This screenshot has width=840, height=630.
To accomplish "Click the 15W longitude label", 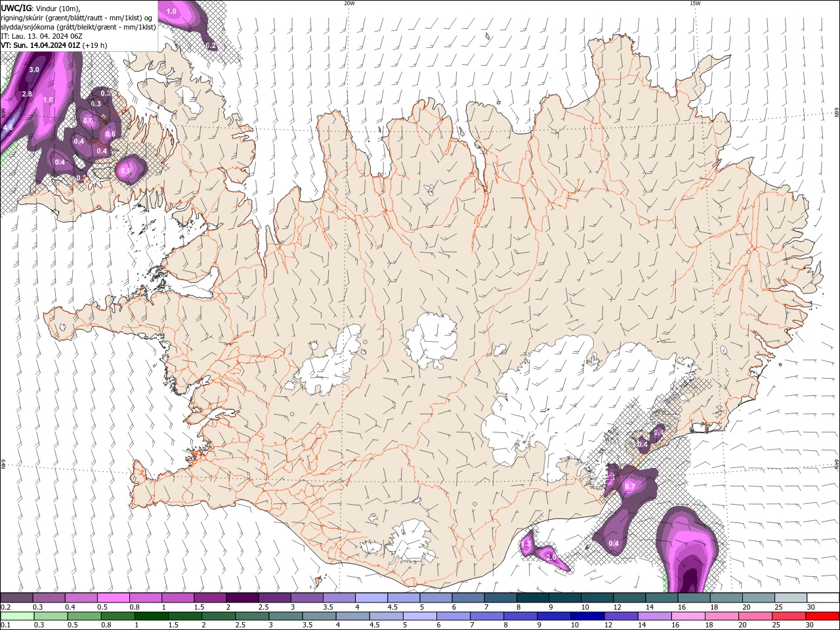I will [695, 3].
